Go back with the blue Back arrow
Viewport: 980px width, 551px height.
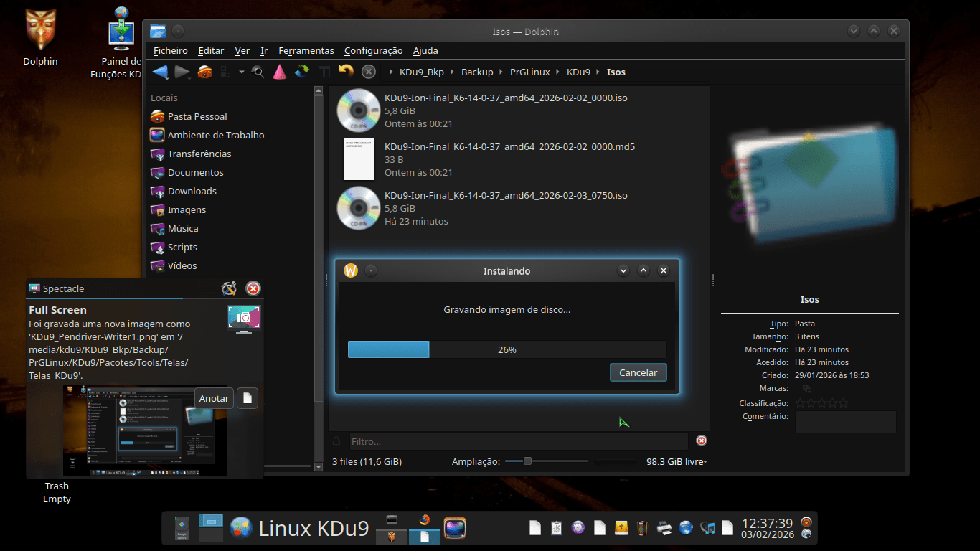pyautogui.click(x=160, y=72)
